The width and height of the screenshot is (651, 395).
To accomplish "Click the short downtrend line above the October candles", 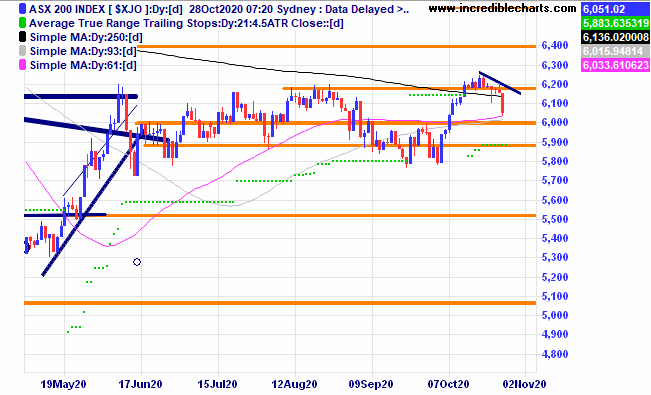I will 499,83.
